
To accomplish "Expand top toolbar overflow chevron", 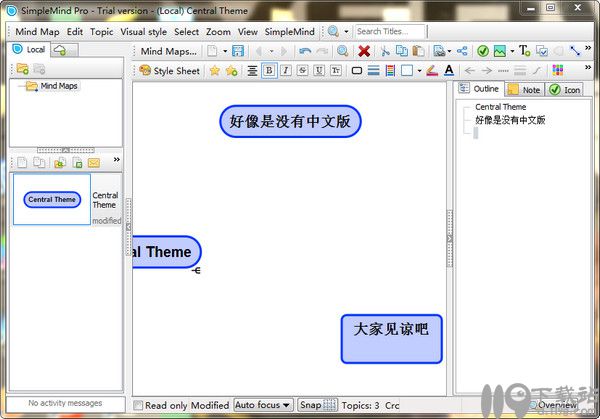I will click(588, 48).
